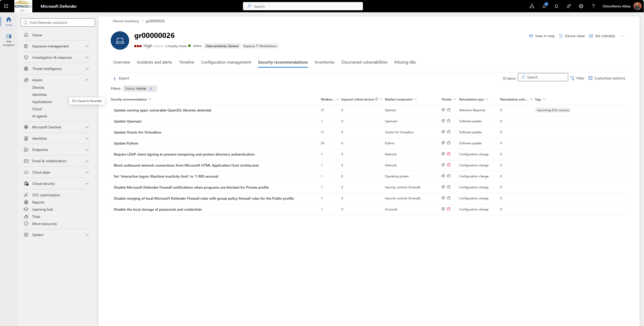
Task: Click the View in map icon
Action: click(x=531, y=36)
